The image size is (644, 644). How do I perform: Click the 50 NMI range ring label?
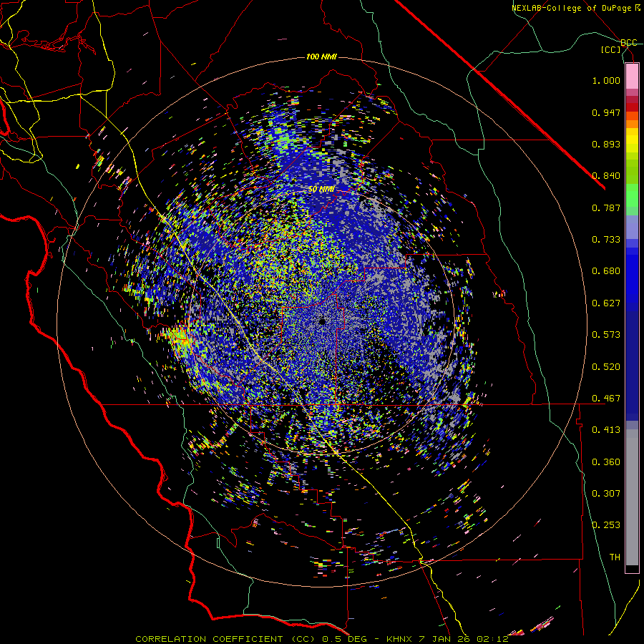[x=321, y=190]
